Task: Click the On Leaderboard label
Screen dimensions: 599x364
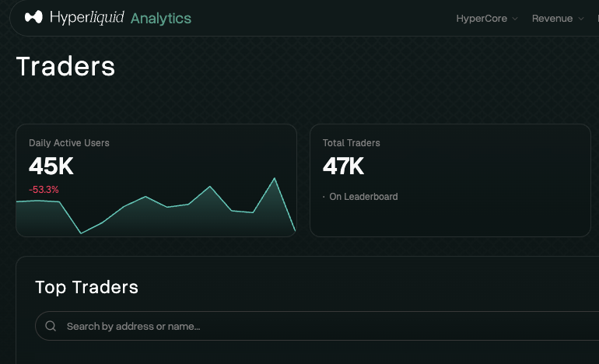Action: (x=363, y=197)
